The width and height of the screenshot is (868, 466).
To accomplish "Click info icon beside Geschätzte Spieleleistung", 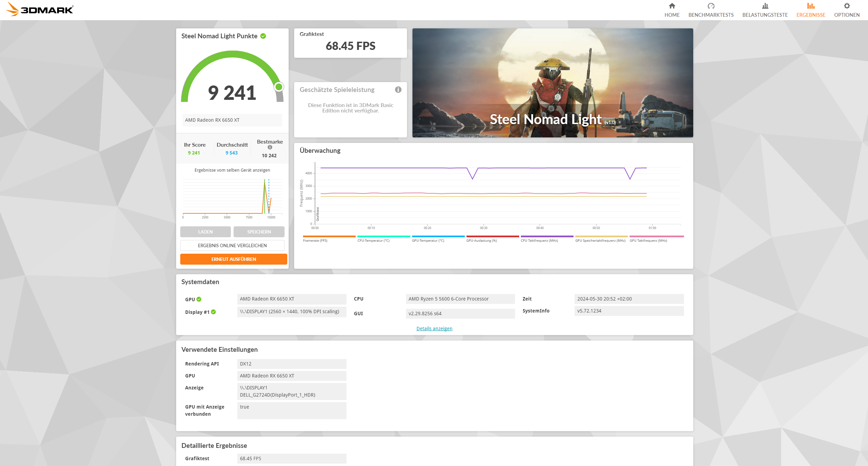I will pyautogui.click(x=398, y=90).
